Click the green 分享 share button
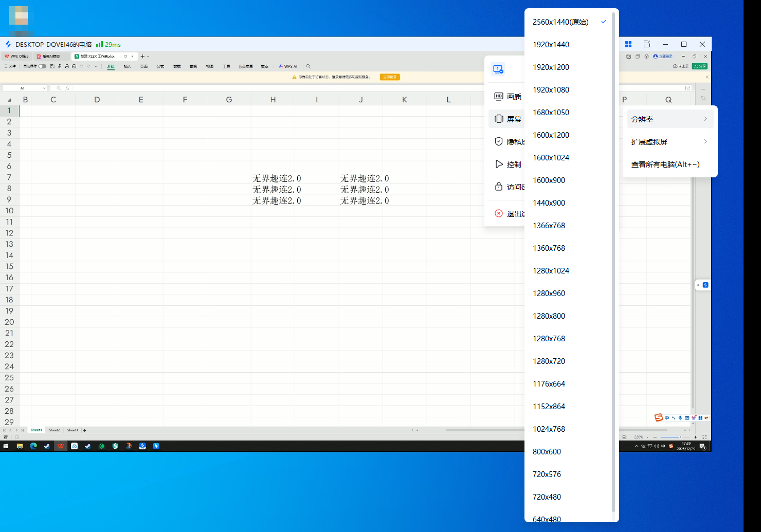 point(699,66)
